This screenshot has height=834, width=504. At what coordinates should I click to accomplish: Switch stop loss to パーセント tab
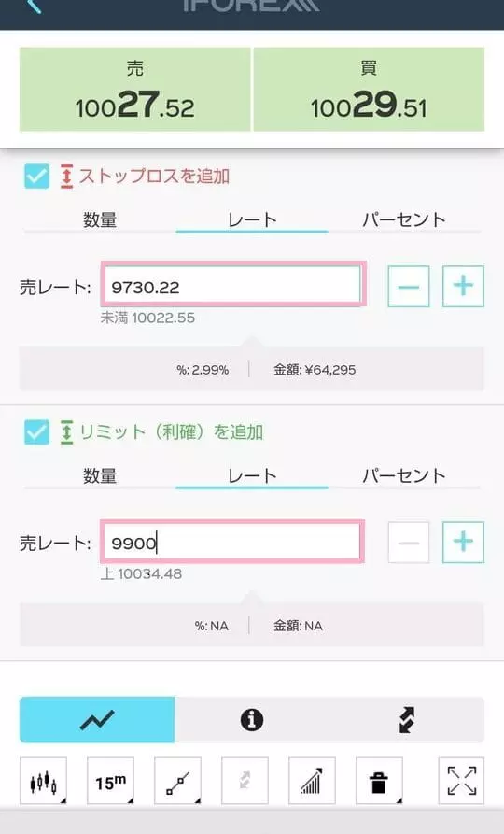coord(404,219)
